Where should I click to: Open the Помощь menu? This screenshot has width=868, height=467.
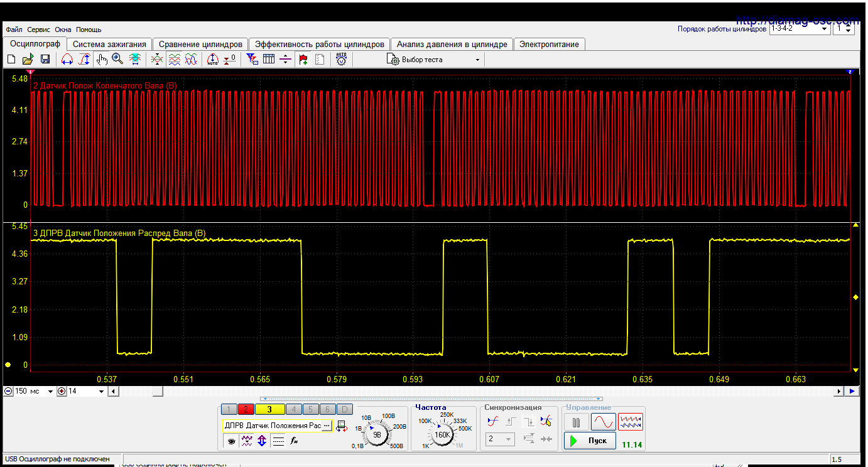click(x=89, y=30)
